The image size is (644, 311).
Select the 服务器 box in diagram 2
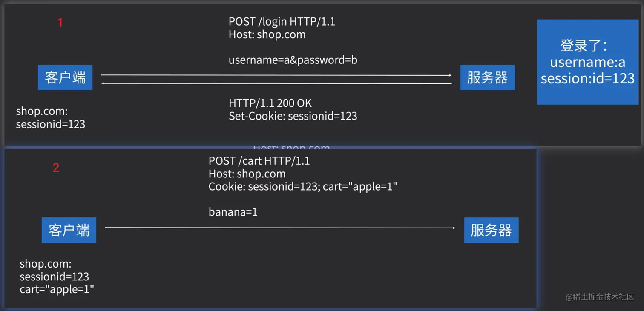pos(491,230)
